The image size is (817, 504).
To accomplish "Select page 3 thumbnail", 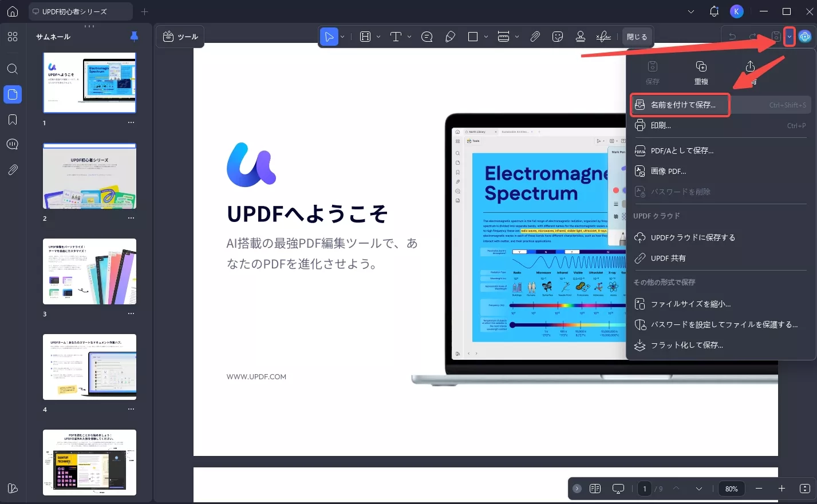I will point(90,271).
